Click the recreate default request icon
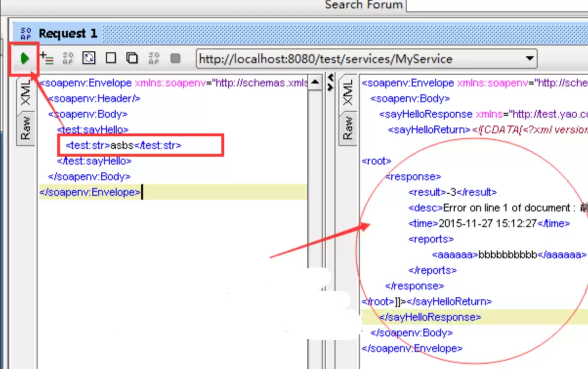The height and width of the screenshot is (369, 588). tap(89, 59)
